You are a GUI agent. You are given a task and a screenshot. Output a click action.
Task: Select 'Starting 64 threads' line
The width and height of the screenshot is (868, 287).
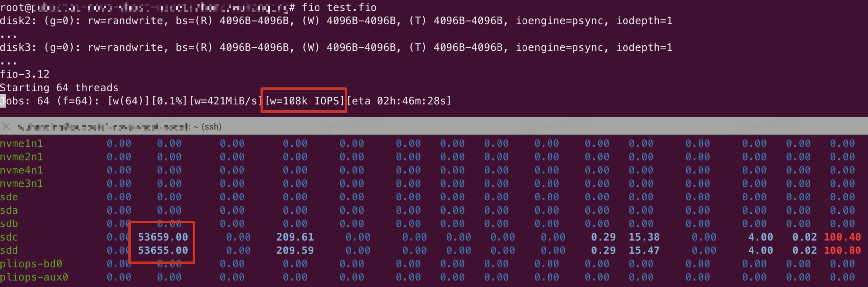click(59, 88)
